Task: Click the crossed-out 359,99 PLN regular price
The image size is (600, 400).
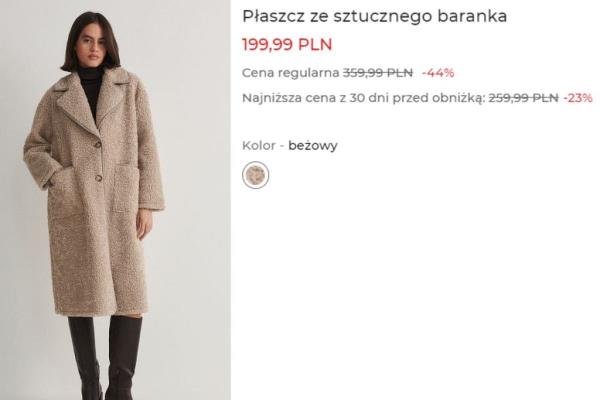Action: click(x=378, y=72)
